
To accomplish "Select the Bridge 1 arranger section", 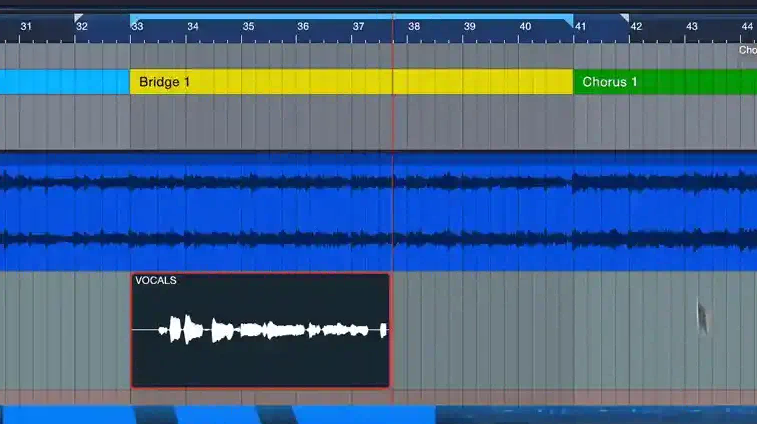I will (351, 82).
